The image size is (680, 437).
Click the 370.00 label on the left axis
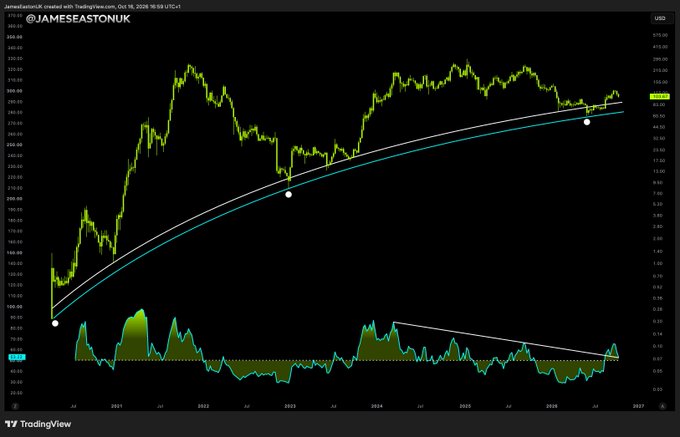pos(15,16)
